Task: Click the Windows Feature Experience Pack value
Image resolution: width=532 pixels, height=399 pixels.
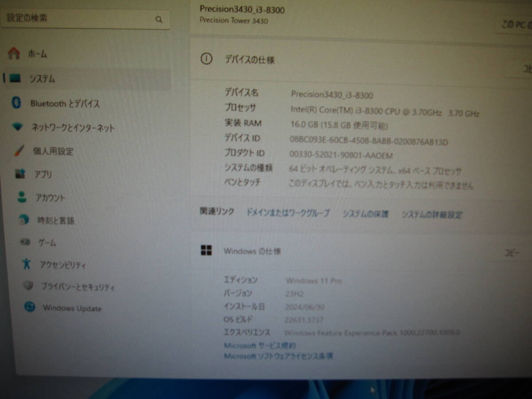Action: [x=372, y=332]
